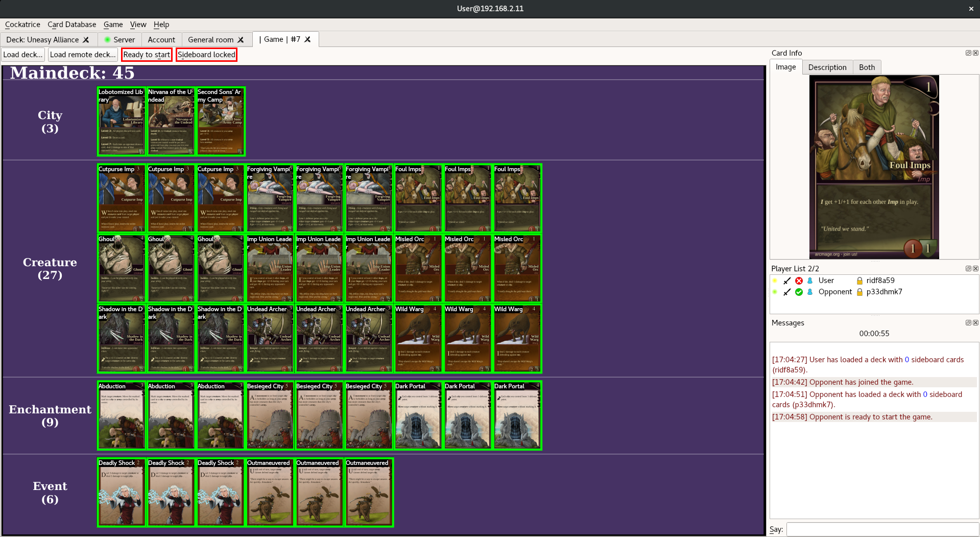Close the Player List panel
Screen dimensions: 980x537
(975, 269)
